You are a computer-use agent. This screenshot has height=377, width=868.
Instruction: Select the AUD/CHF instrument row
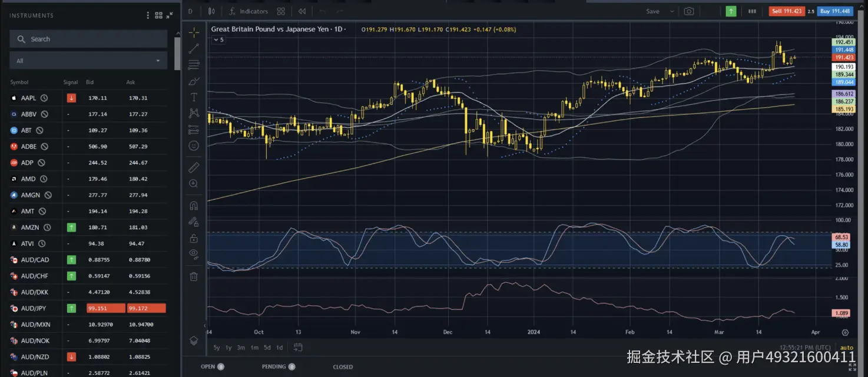[88, 276]
